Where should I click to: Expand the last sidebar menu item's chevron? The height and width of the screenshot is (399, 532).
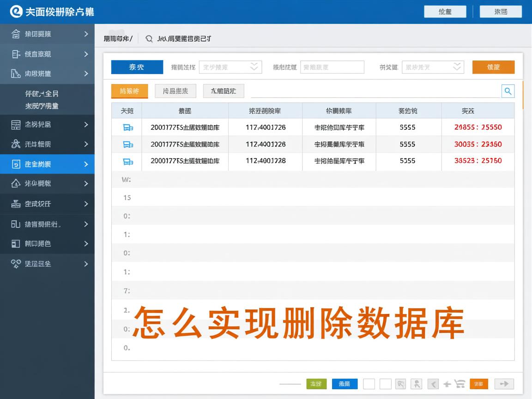tap(86, 264)
